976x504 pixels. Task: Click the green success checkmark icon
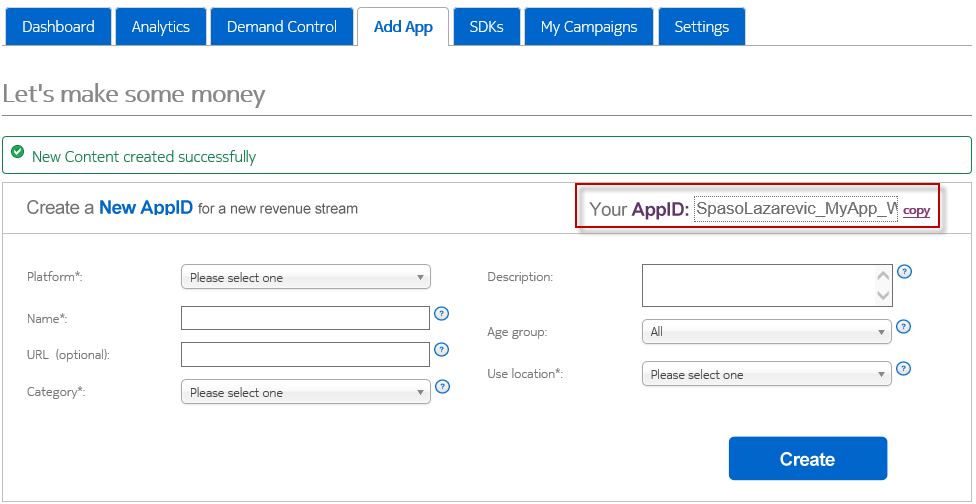(18, 153)
